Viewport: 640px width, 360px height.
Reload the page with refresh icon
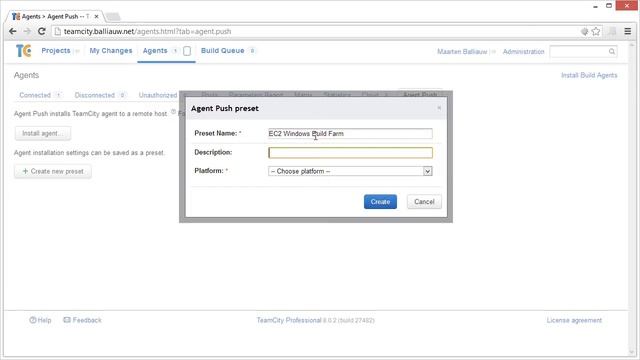[42, 31]
